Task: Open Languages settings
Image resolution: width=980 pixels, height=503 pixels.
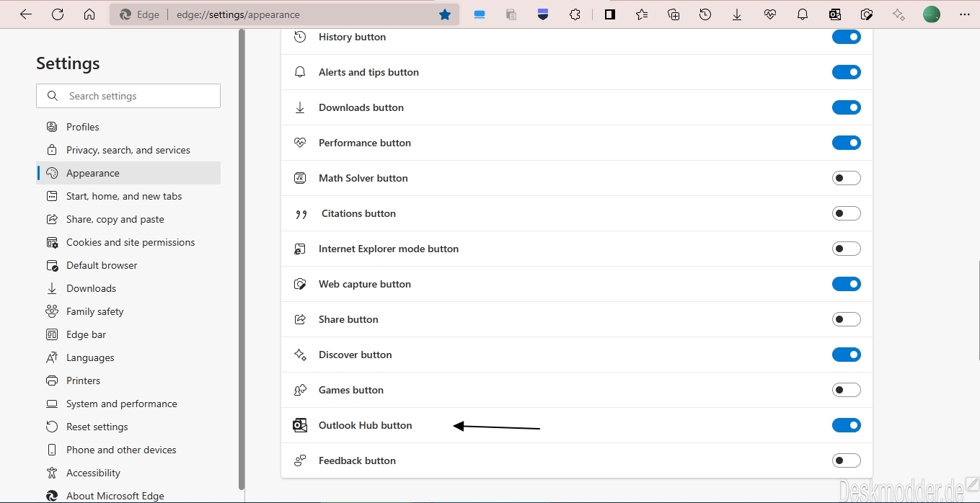Action: (128, 357)
